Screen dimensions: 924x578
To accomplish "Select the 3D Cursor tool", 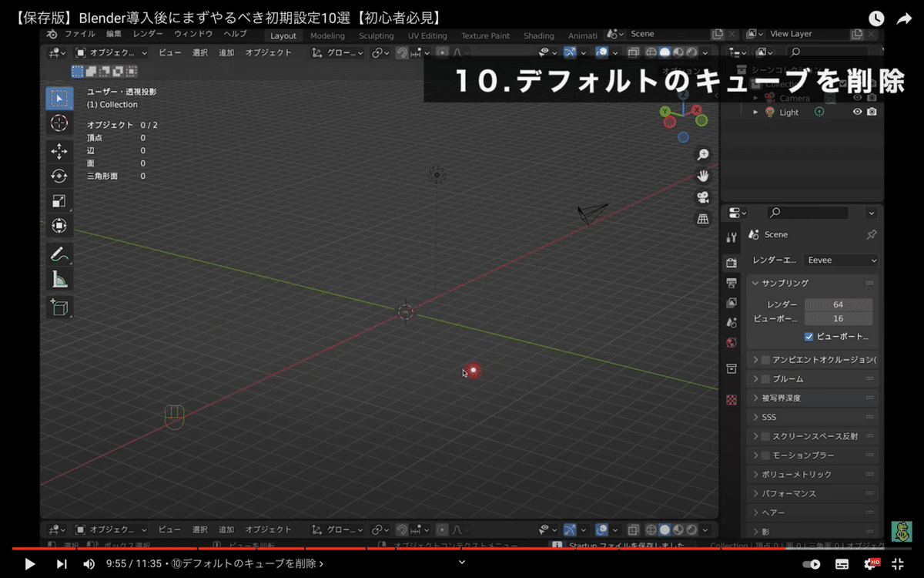I will (59, 123).
